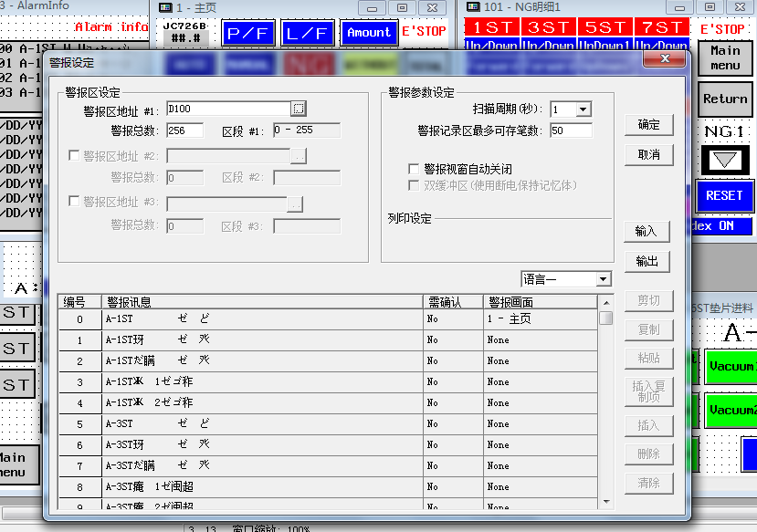Click the alarm total count (警报总数) field
This screenshot has width=757, height=532.
[x=185, y=130]
